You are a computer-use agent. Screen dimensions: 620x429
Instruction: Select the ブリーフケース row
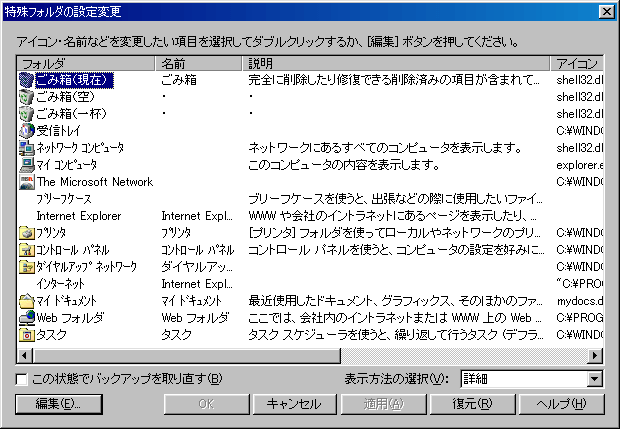pyautogui.click(x=64, y=199)
